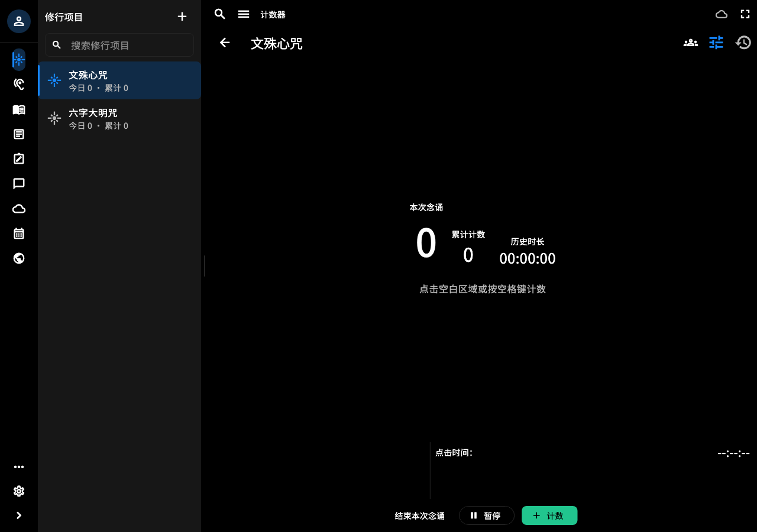Toggle fullscreen mode
This screenshot has height=532, width=757.
point(745,14)
